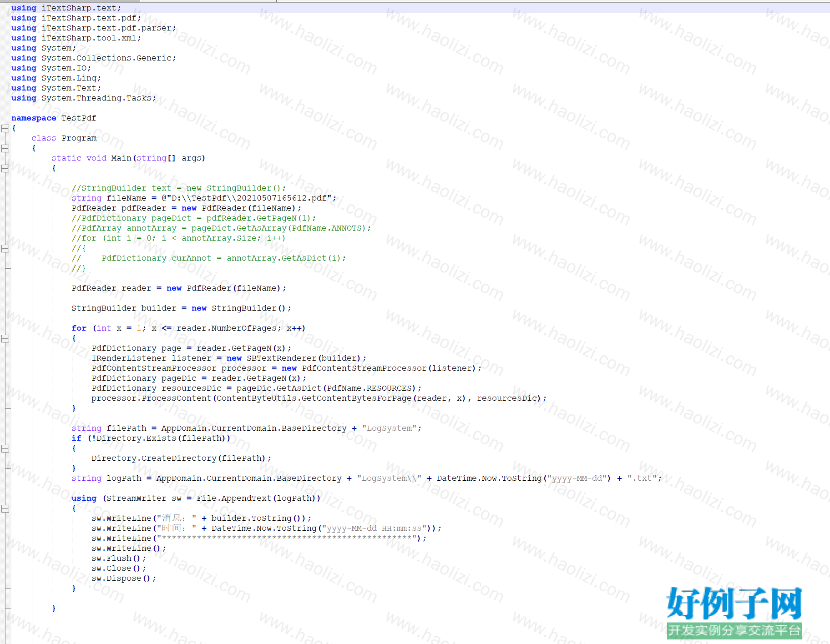Image resolution: width=830 pixels, height=644 pixels.
Task: Click 'StringBuilder builder' declaration line
Action: click(181, 308)
